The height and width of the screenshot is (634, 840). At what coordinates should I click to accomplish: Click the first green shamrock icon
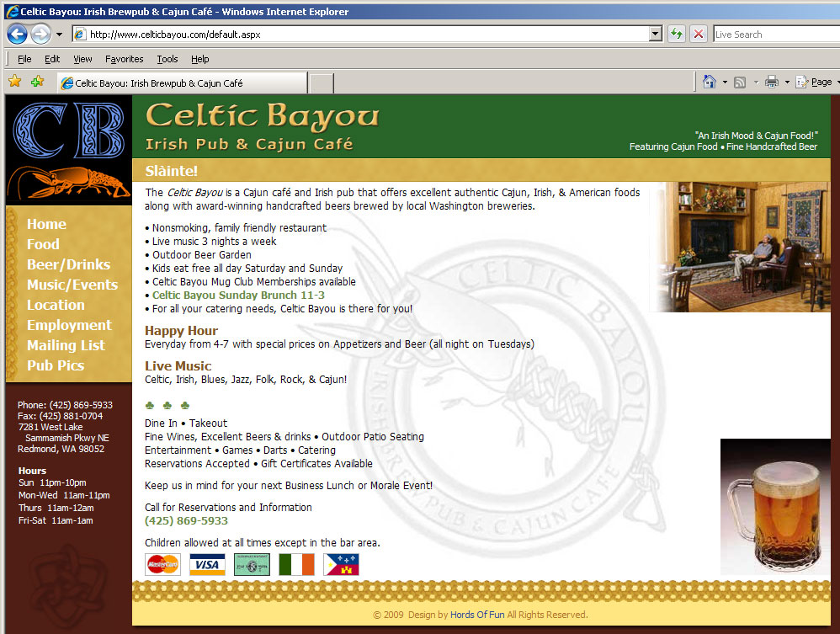pos(150,405)
